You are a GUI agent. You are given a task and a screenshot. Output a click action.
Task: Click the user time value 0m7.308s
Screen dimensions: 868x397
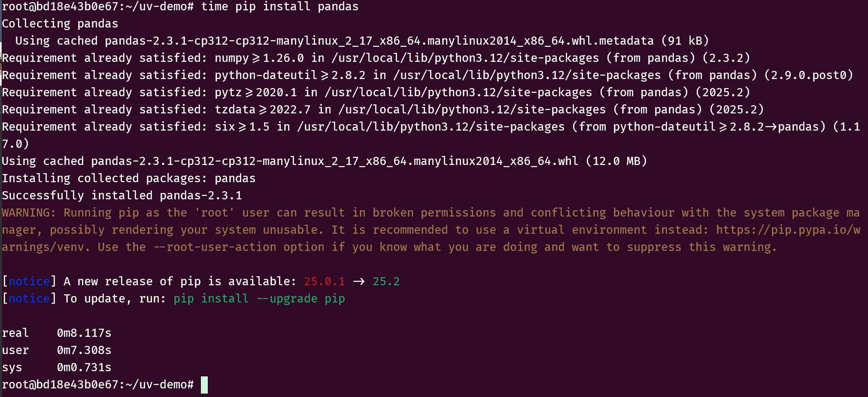(84, 350)
